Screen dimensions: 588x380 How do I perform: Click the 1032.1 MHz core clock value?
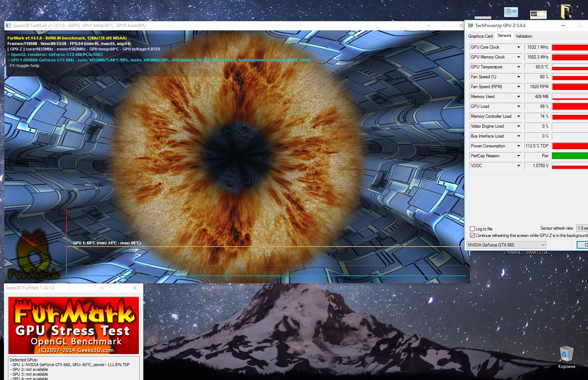tap(537, 47)
